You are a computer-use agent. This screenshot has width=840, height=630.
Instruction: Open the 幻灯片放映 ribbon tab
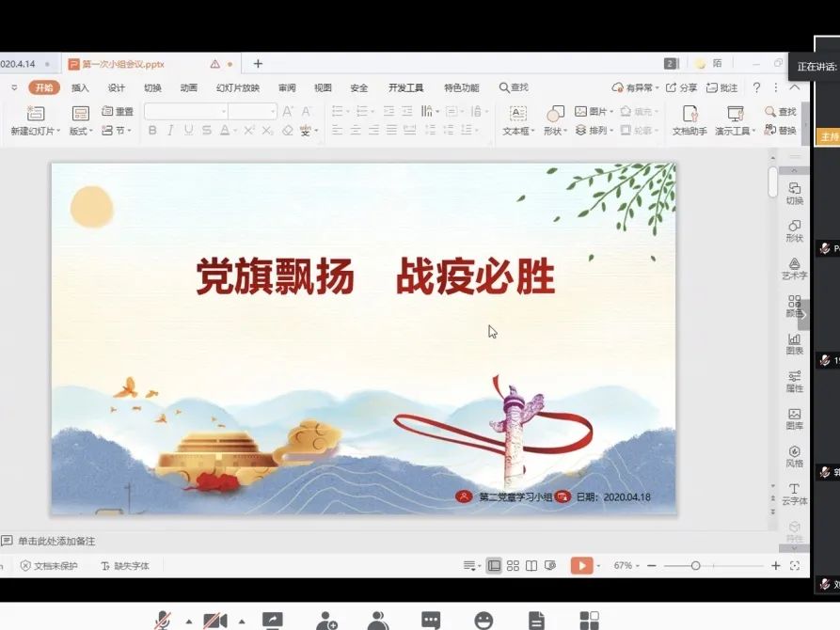[237, 87]
